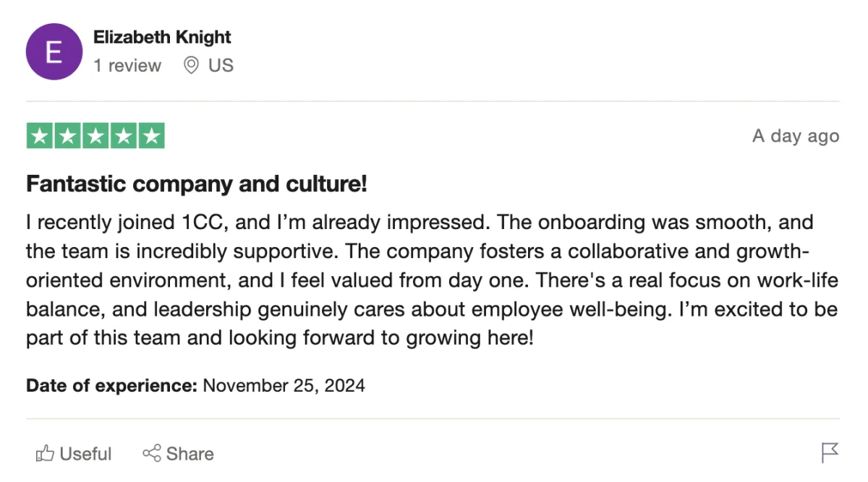Mark the review as Useful via label
This screenshot has height=482, width=868.
pos(85,454)
